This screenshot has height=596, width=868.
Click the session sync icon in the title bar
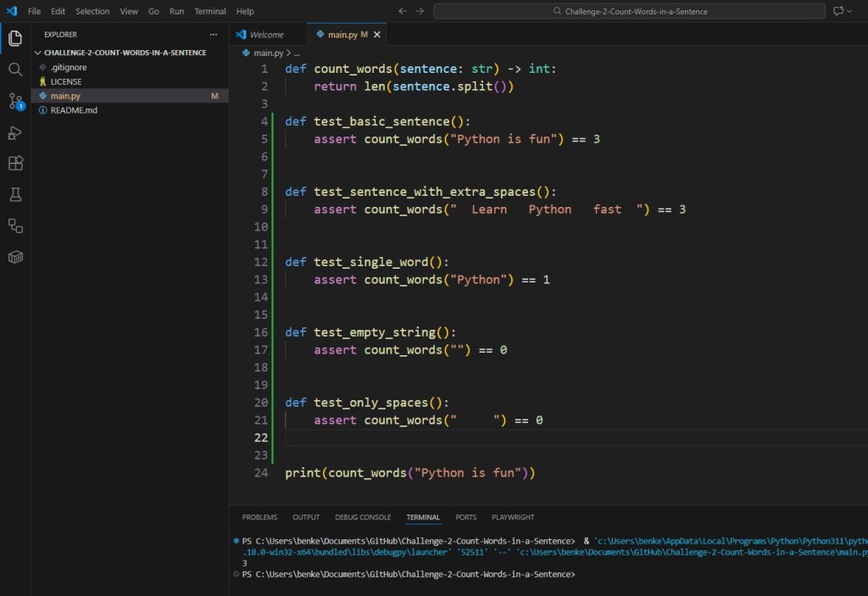point(837,11)
